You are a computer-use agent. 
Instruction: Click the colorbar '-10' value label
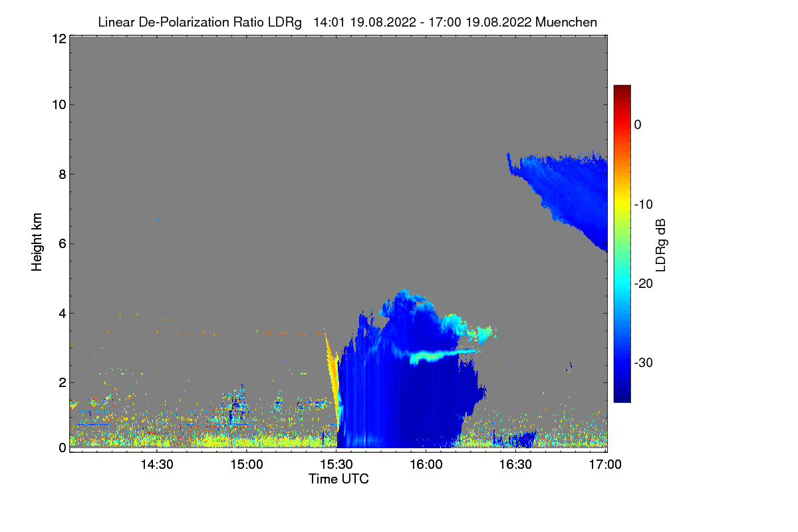pyautogui.click(x=644, y=204)
